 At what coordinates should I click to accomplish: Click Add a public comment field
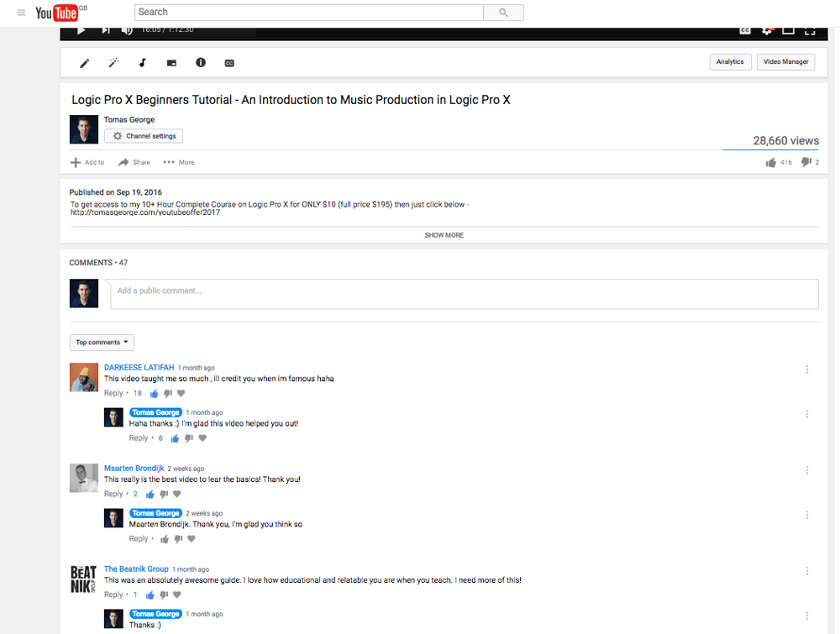pyautogui.click(x=465, y=294)
